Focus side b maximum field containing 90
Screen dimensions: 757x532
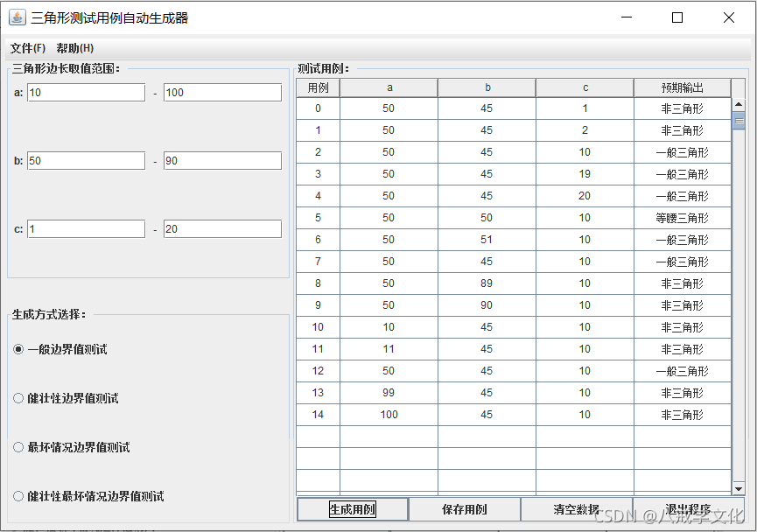[x=222, y=161]
